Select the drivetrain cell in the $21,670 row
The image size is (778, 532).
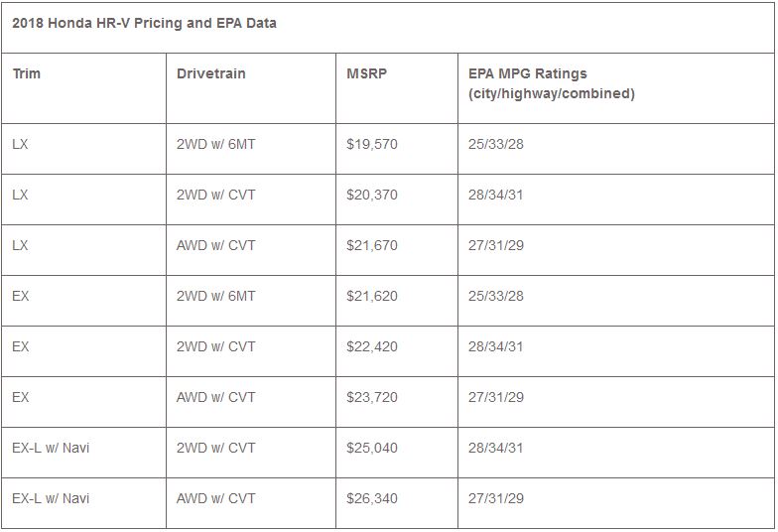[x=215, y=245]
